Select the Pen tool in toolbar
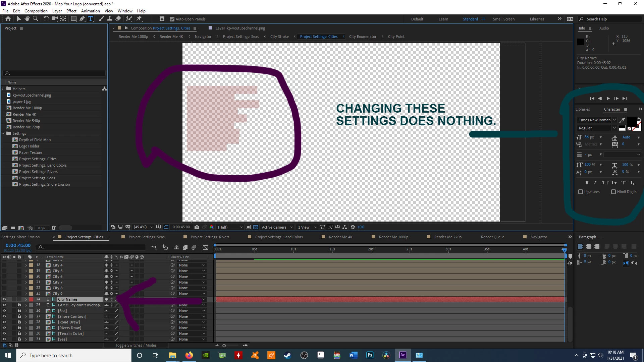Viewport: 644px width, 362px height. coord(82,19)
